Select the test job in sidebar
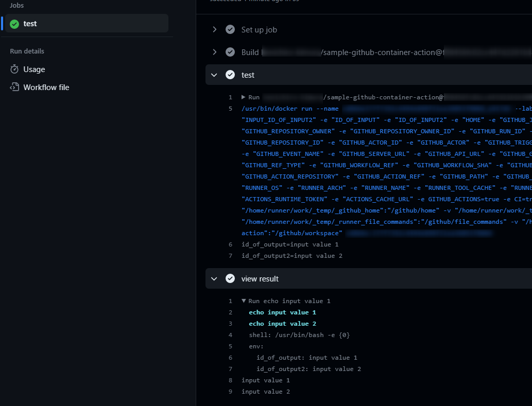Viewport: 532px width, 406px height. [87, 23]
